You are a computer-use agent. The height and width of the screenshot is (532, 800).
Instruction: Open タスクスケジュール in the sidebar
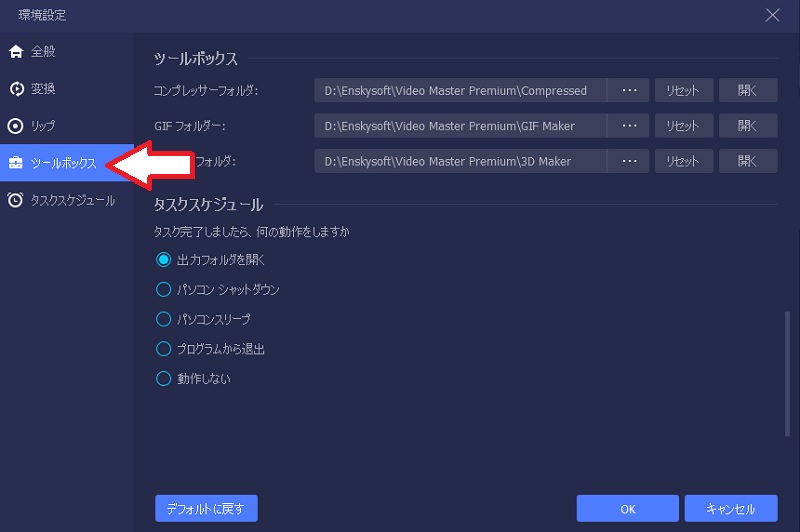point(67,200)
